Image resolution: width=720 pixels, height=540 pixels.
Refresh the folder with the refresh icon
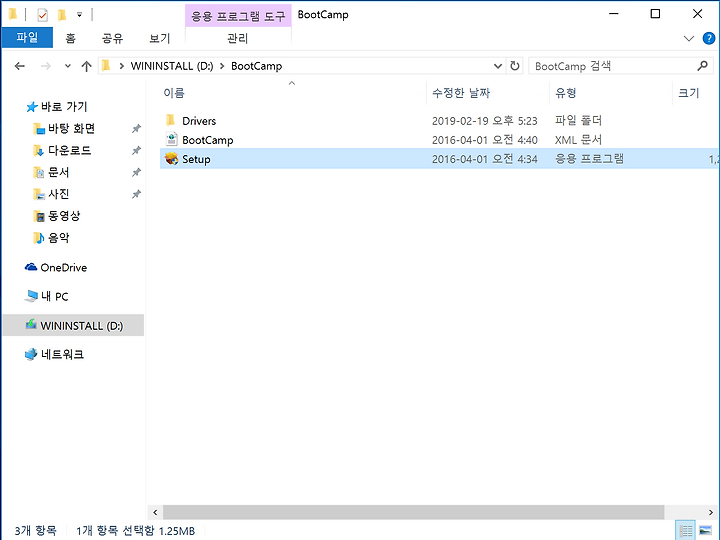pyautogui.click(x=515, y=66)
